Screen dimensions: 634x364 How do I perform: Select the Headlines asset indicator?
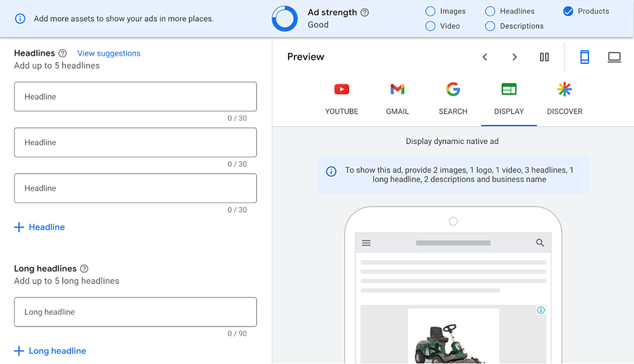coord(490,11)
